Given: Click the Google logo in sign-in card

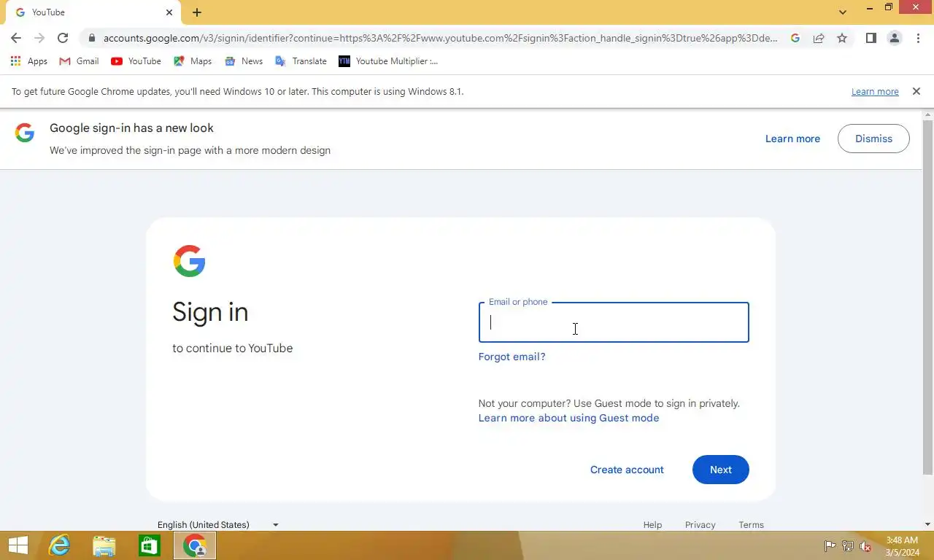Looking at the screenshot, I should pos(190,261).
